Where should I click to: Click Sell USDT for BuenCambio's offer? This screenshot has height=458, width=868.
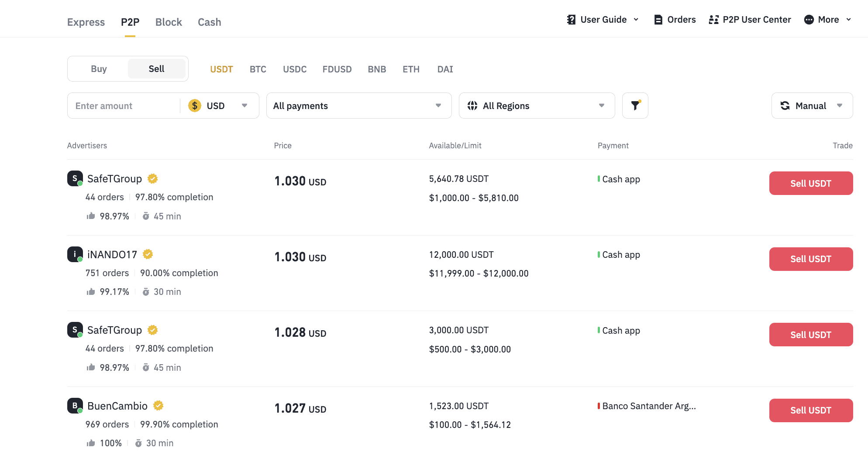click(x=811, y=410)
